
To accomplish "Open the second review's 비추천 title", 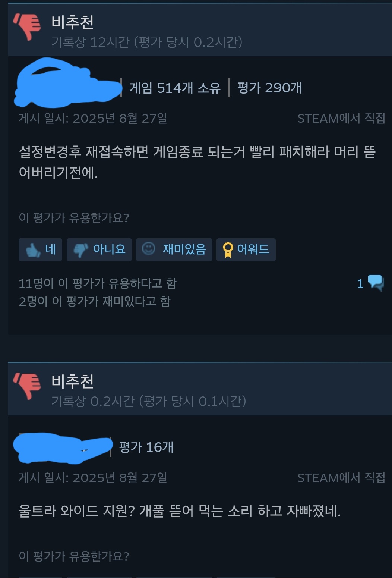I will pos(72,381).
